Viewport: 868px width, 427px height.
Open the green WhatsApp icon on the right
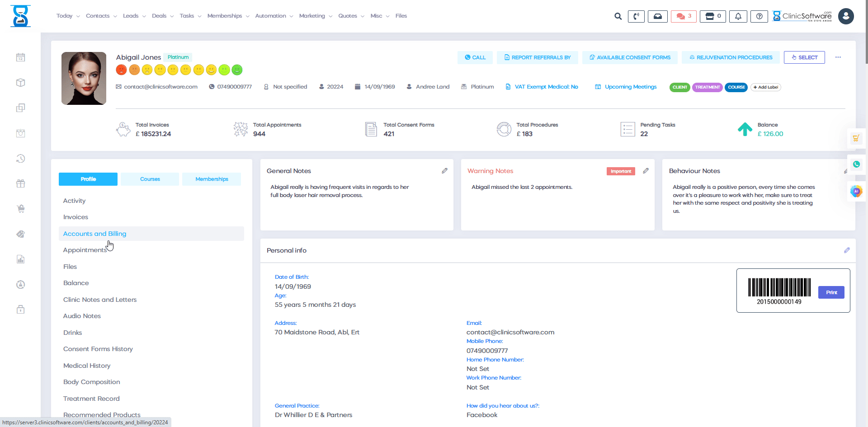[856, 164]
